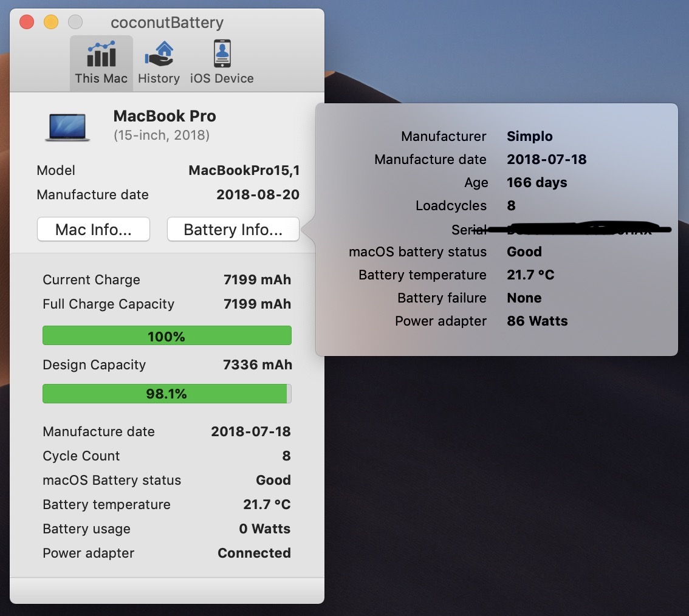Open the History house icon
This screenshot has height=616, width=689.
(159, 54)
